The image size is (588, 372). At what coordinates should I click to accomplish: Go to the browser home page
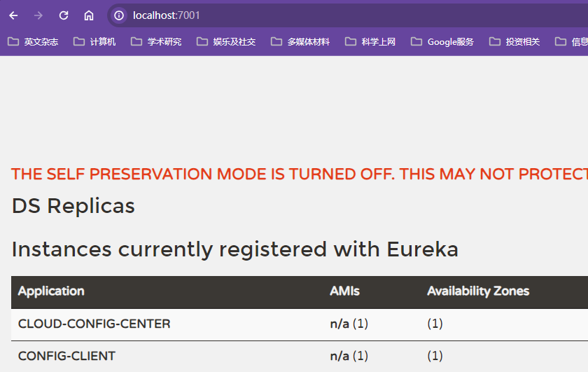(89, 15)
